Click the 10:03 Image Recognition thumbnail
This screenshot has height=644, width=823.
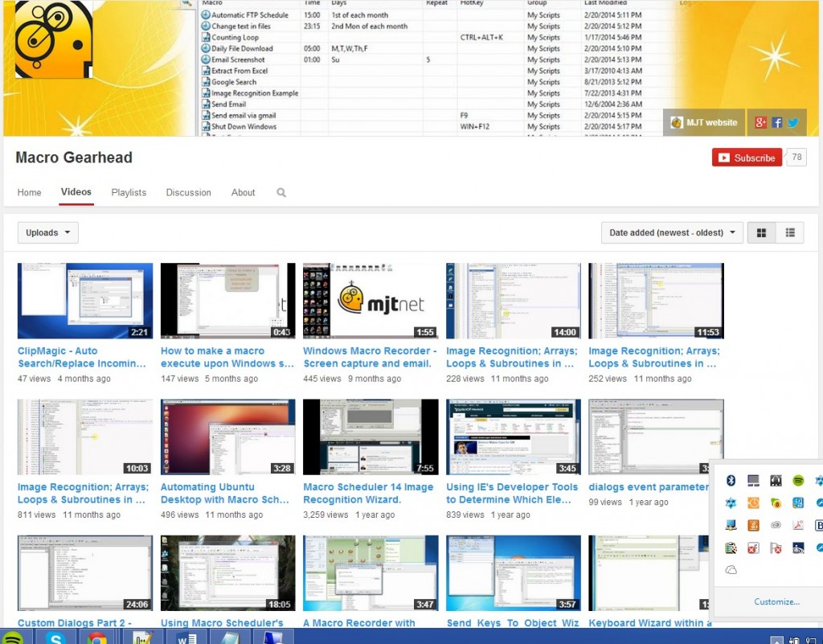click(x=85, y=437)
